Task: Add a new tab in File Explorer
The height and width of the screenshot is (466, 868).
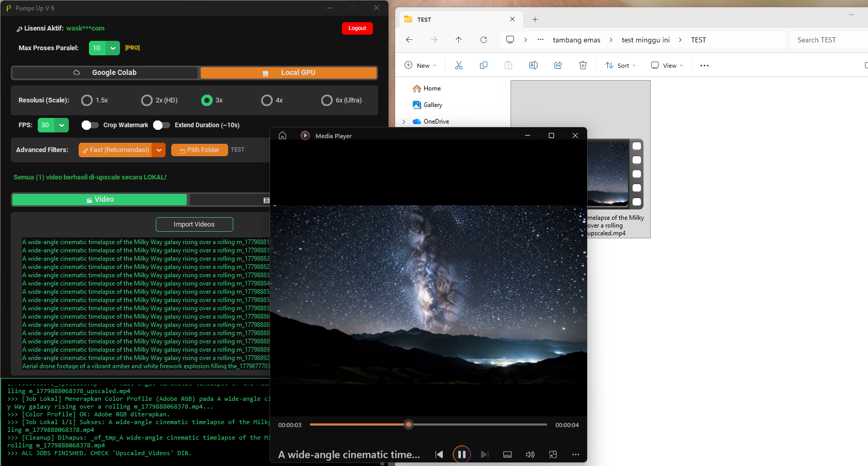Action: [535, 20]
